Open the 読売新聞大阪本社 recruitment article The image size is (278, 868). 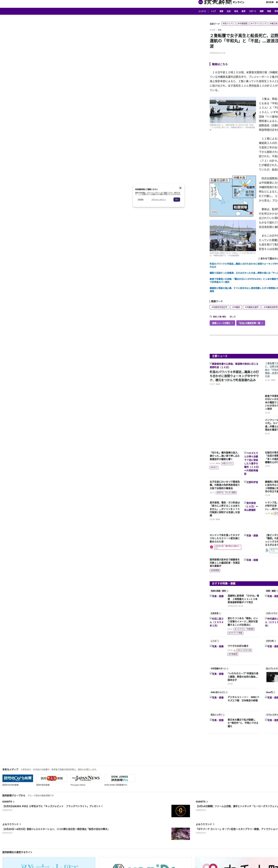coord(225,563)
